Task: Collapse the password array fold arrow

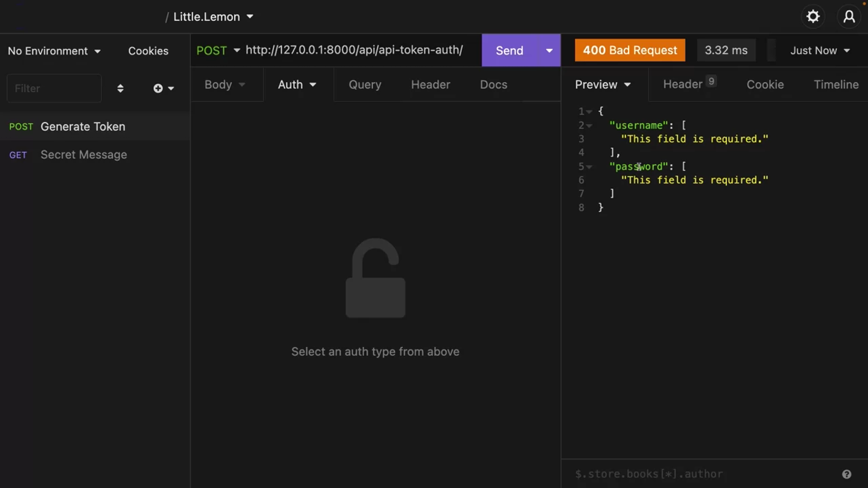Action: pos(590,167)
